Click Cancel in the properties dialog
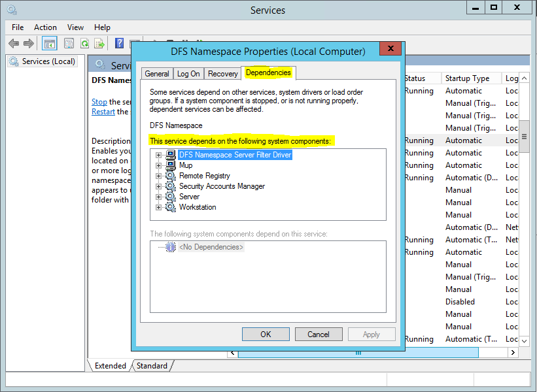 pyautogui.click(x=319, y=335)
